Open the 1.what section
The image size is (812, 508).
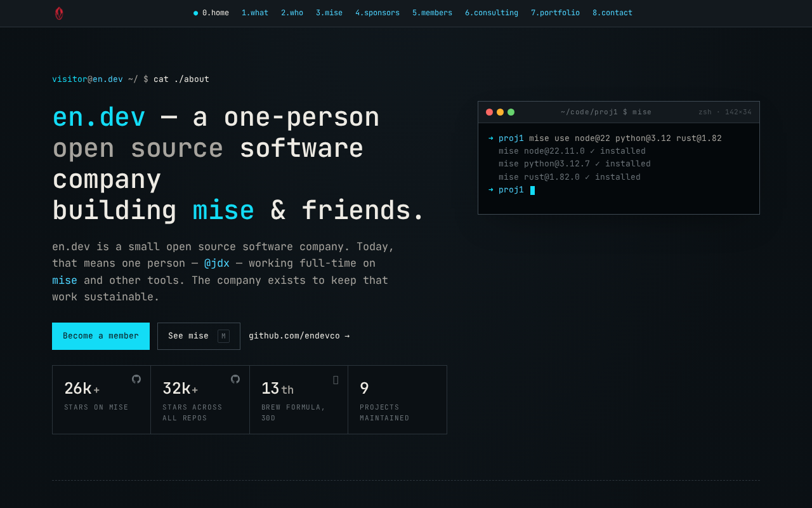[255, 13]
